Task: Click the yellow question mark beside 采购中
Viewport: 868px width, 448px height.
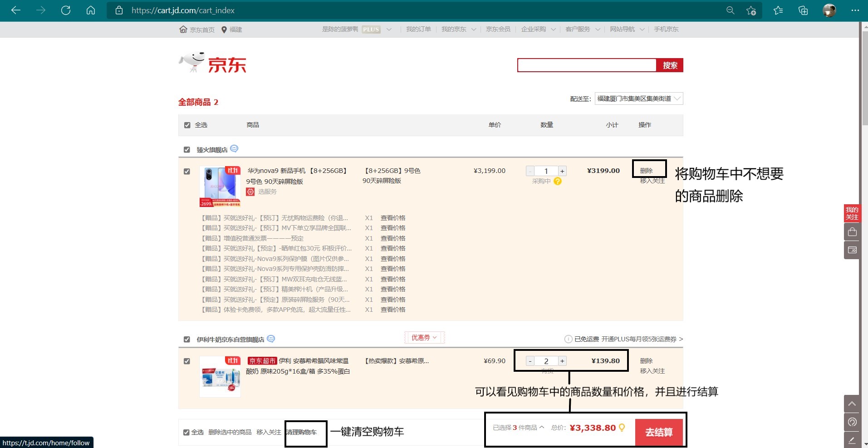Action: point(558,181)
